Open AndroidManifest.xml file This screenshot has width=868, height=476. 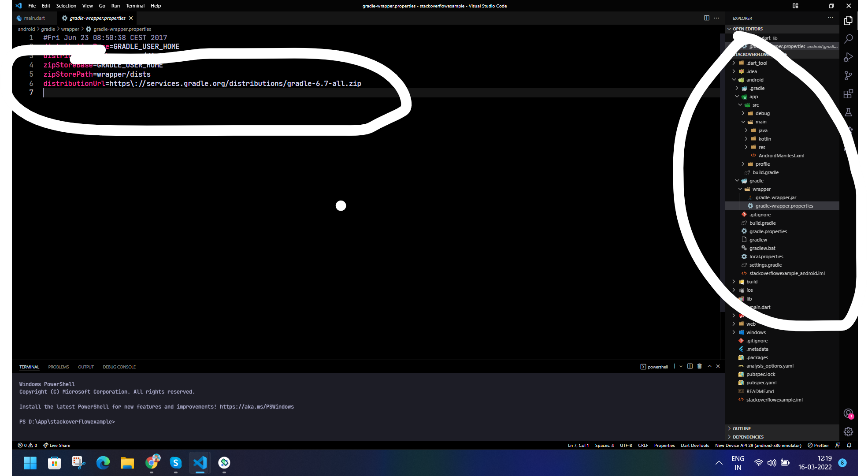[782, 156]
